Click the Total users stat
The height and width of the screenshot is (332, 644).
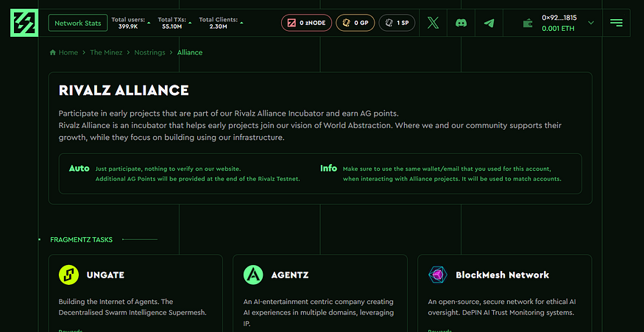[128, 23]
